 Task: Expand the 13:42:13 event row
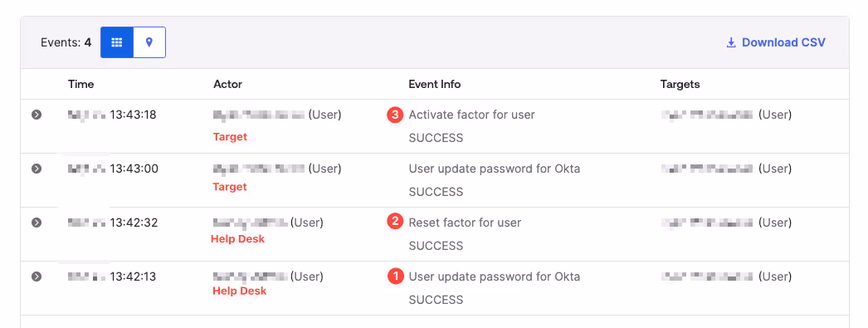[x=37, y=276]
